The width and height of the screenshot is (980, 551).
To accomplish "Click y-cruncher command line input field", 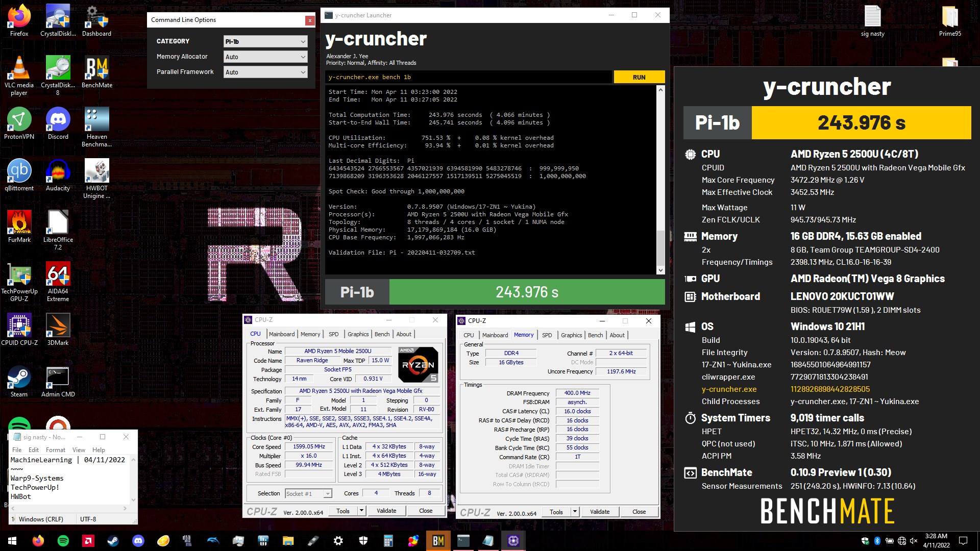I will click(469, 77).
